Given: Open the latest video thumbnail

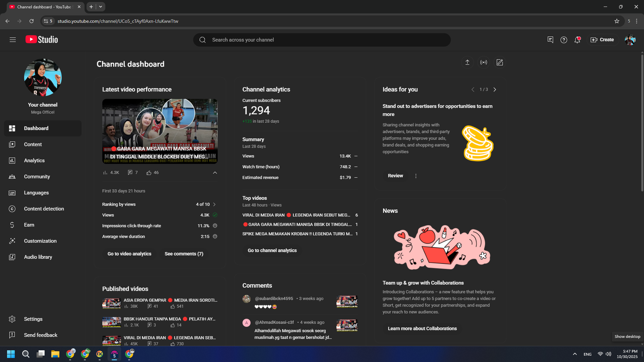Looking at the screenshot, I should click(x=160, y=131).
